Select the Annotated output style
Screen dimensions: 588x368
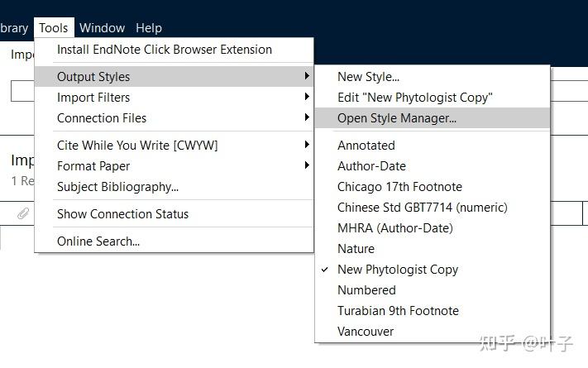pyautogui.click(x=433, y=146)
